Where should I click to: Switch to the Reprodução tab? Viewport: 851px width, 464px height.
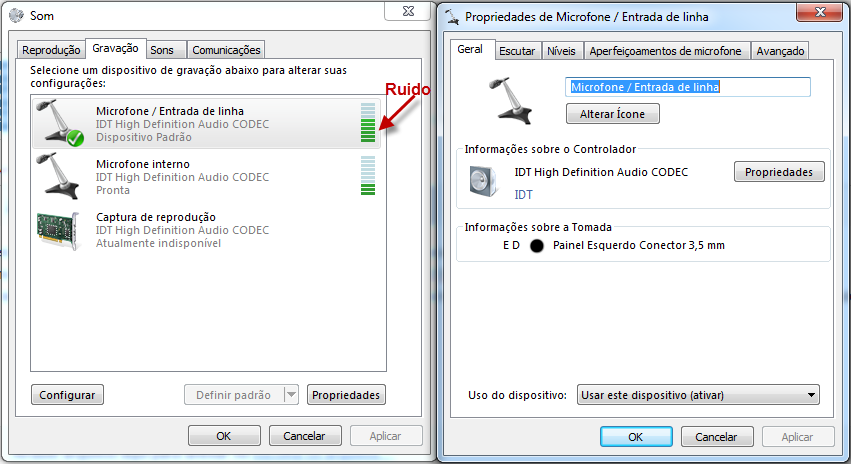coord(51,50)
